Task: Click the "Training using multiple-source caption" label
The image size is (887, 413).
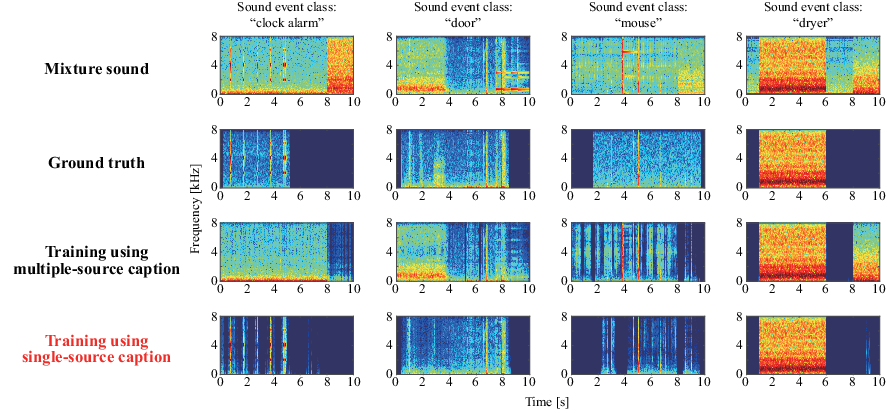Action: (97, 261)
